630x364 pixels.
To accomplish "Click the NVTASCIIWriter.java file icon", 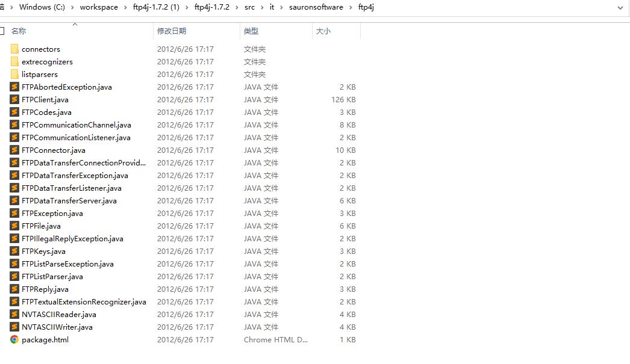I will pos(14,327).
